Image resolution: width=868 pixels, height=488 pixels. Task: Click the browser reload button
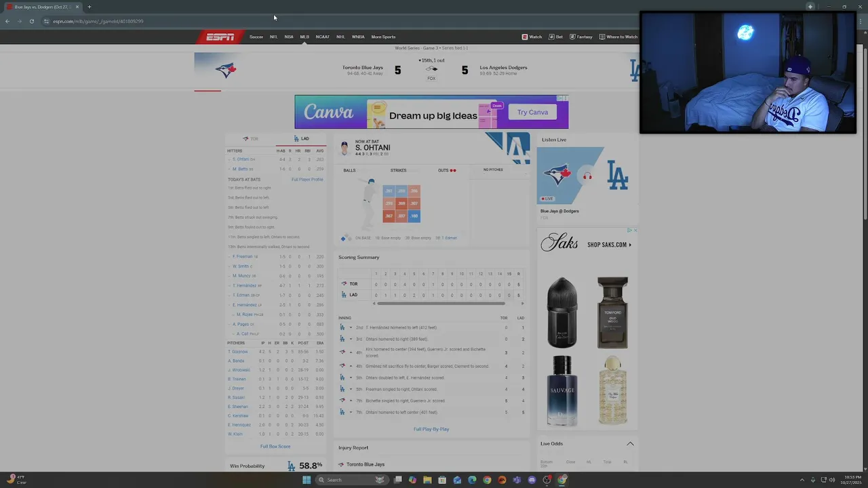point(31,21)
